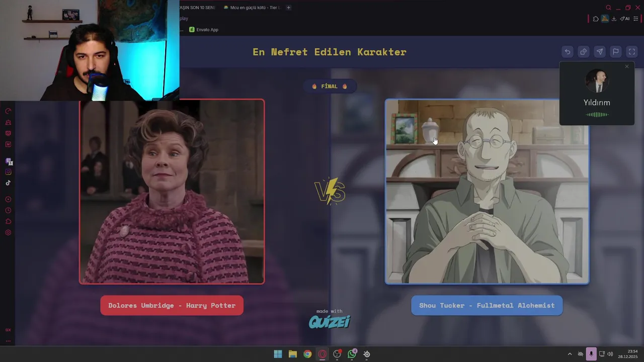Select the Dolores Umbridge image card
Viewport: 644px width, 362px height.
tap(172, 192)
